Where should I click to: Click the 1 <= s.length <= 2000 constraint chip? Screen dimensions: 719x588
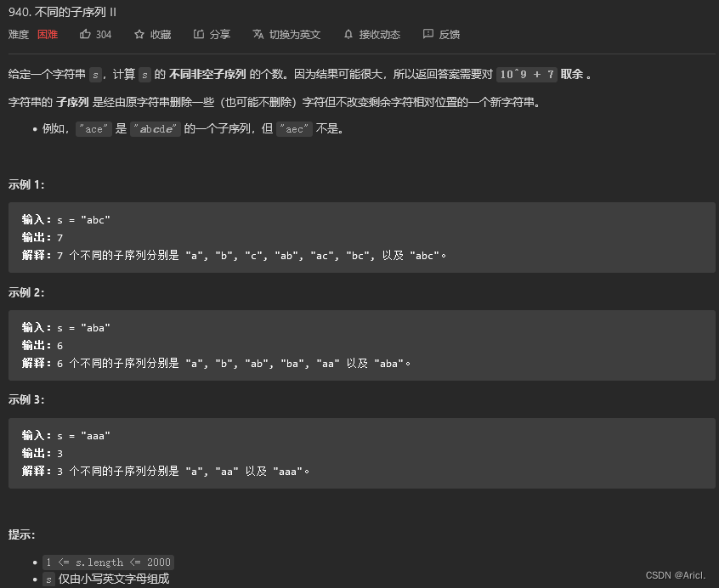click(108, 562)
